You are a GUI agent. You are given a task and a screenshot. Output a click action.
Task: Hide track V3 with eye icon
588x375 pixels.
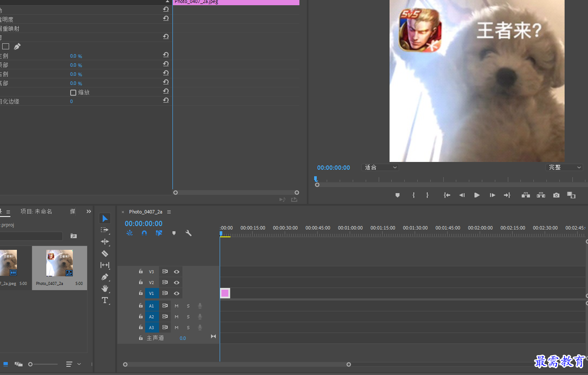click(176, 272)
